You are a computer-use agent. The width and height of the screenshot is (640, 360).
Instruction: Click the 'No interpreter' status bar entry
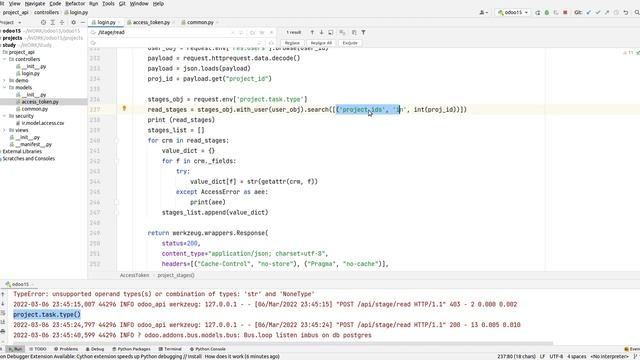[x=609, y=357]
